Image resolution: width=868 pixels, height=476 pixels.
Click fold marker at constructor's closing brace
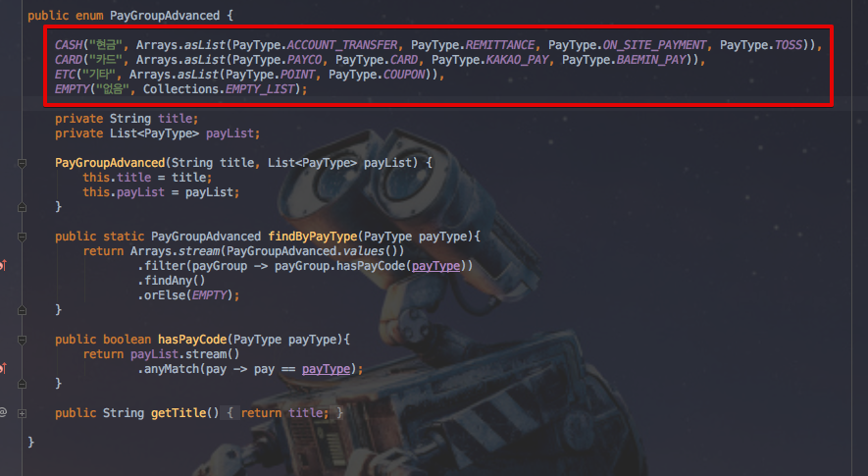point(23,207)
